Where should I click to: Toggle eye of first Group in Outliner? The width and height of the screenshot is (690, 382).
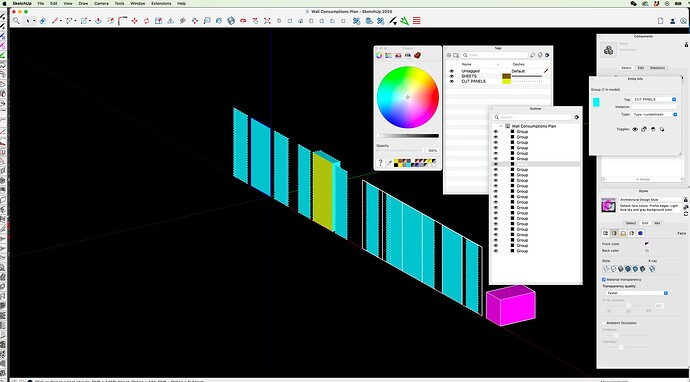[x=495, y=132]
